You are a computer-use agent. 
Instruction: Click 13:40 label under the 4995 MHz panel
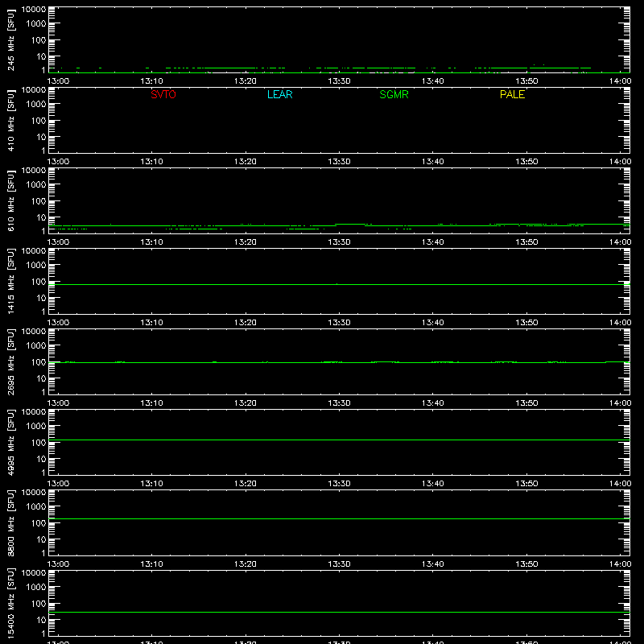(x=433, y=484)
